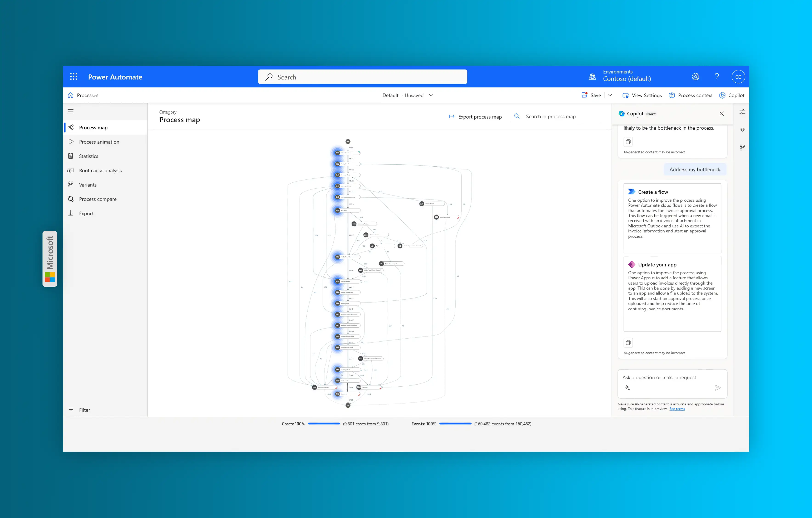
Task: Select Process animation in the sidebar
Action: 99,142
